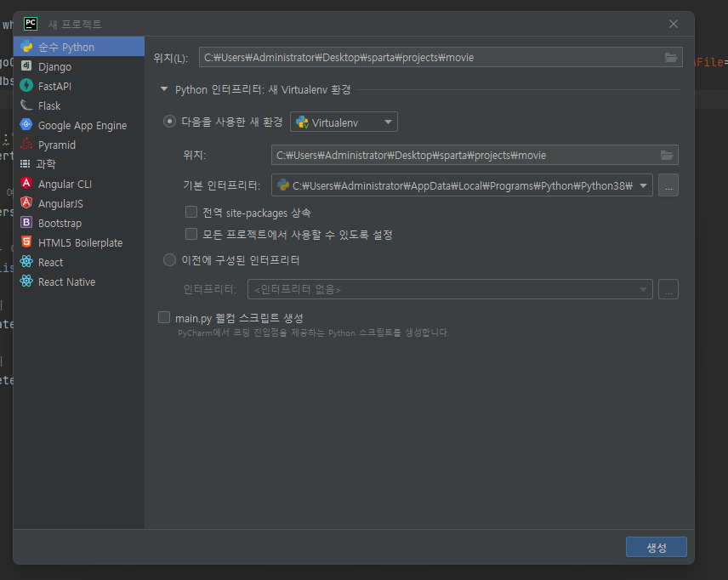Open the Virtualenv environment type dropdown
The image size is (728, 580).
344,122
